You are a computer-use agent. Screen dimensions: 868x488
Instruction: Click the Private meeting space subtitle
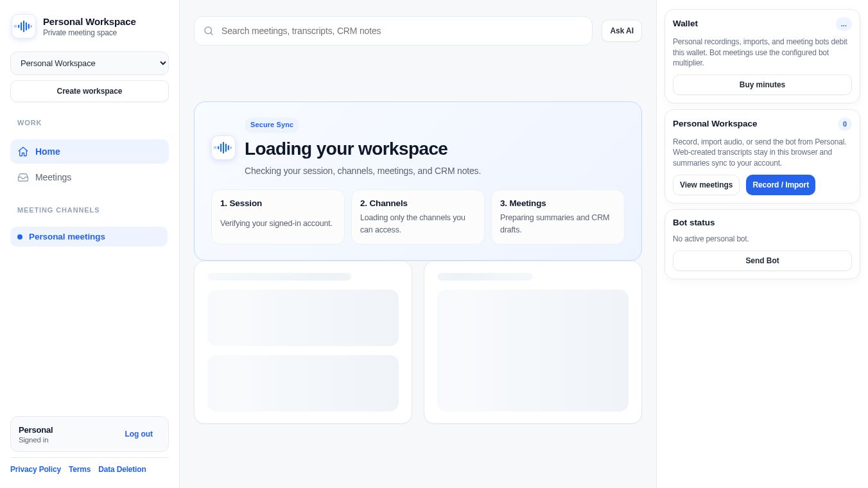[80, 33]
